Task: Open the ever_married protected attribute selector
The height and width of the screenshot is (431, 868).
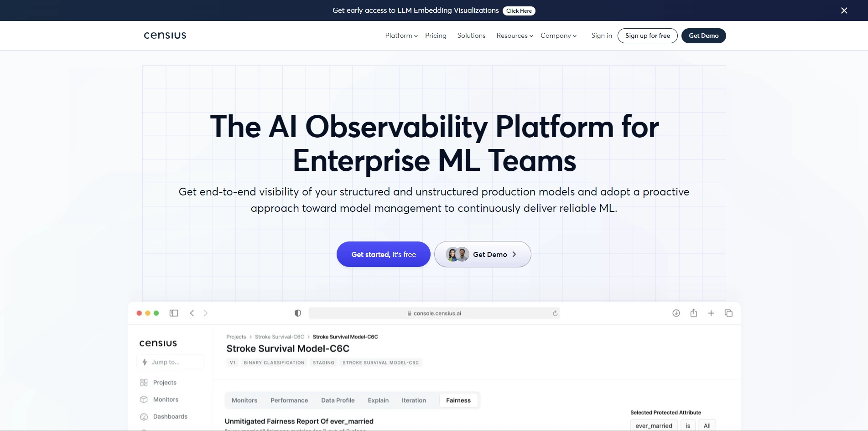Action: pos(654,426)
